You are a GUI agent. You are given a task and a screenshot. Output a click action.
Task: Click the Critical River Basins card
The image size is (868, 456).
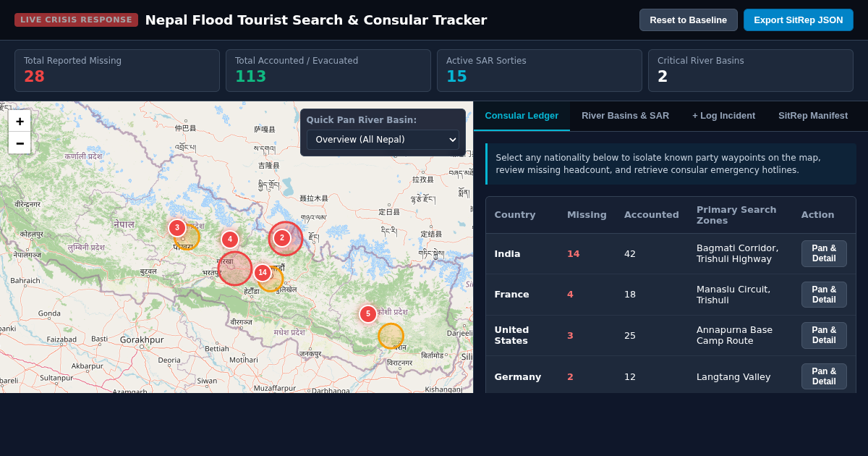coord(751,70)
